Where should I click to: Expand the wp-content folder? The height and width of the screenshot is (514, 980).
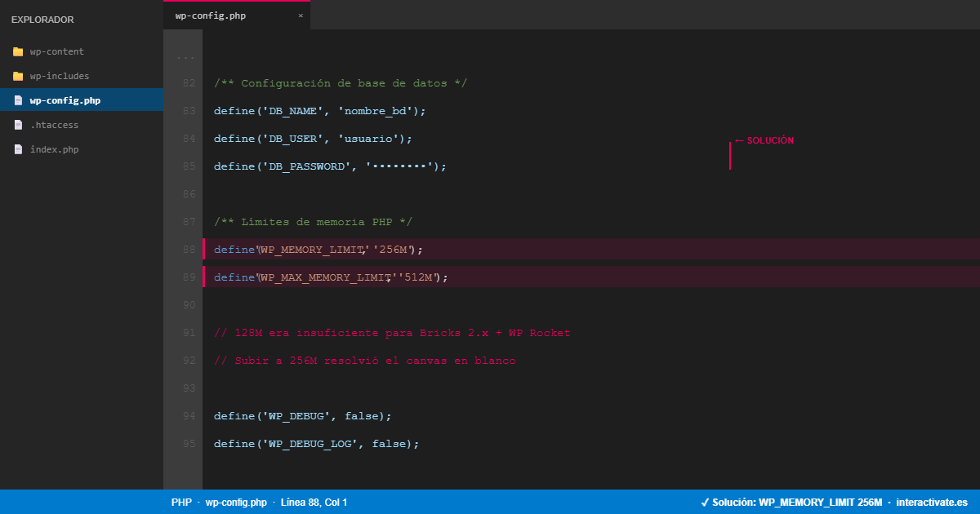coord(57,51)
